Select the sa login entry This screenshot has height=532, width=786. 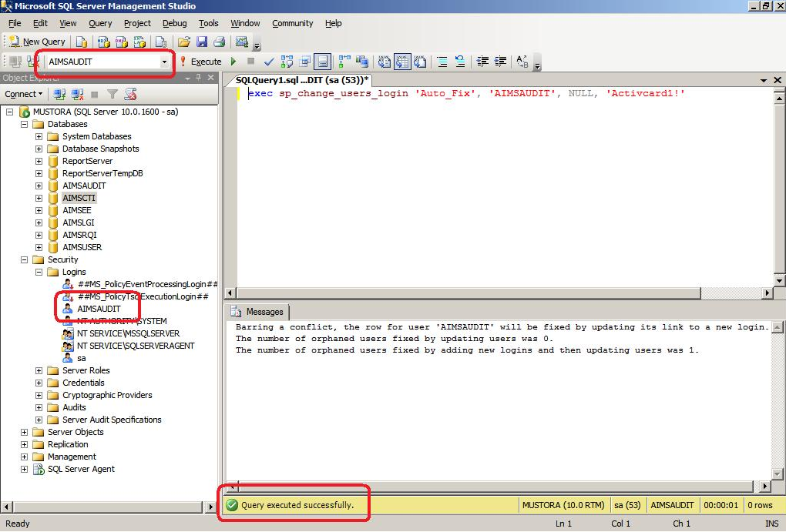[81, 358]
